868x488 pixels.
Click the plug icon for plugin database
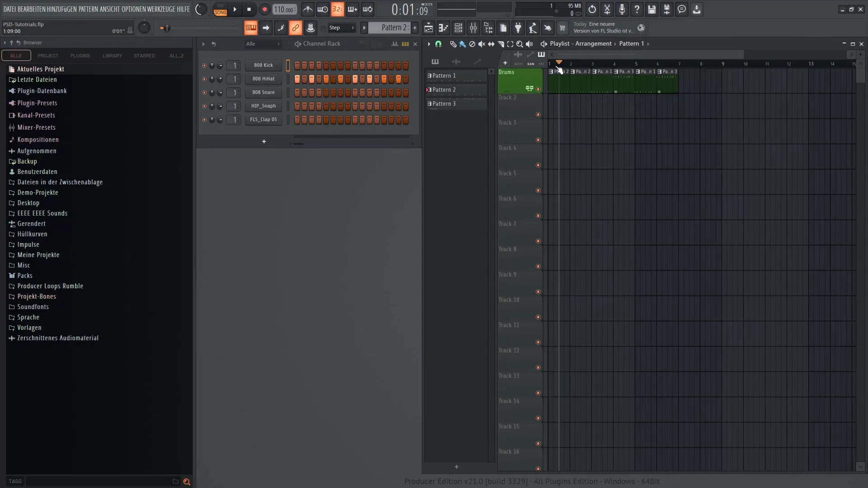(518, 28)
